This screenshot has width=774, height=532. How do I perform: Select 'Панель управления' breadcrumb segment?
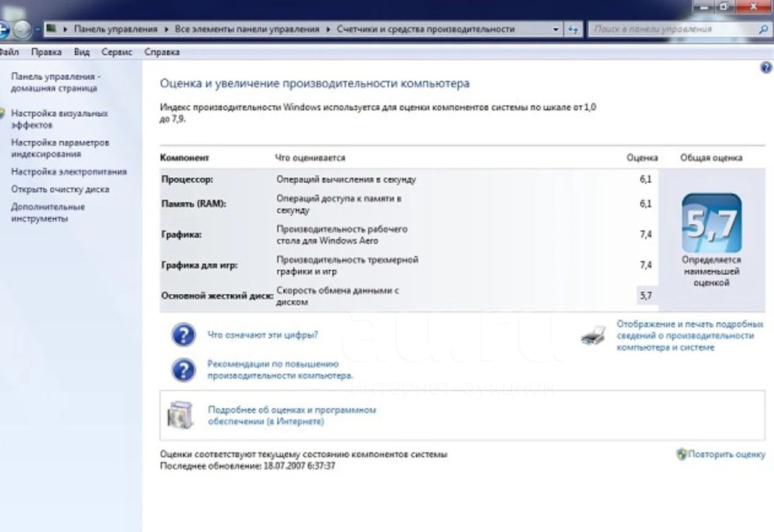tap(115, 29)
